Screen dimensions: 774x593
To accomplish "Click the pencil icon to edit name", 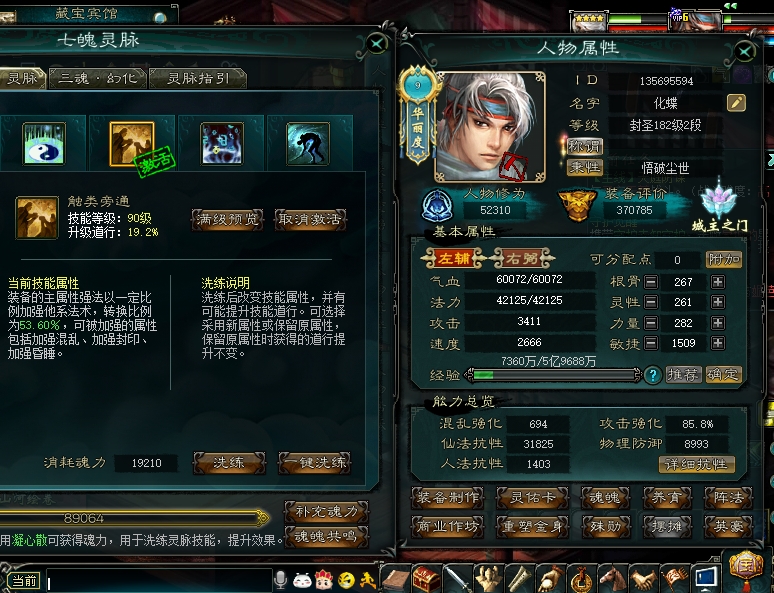I will click(736, 103).
